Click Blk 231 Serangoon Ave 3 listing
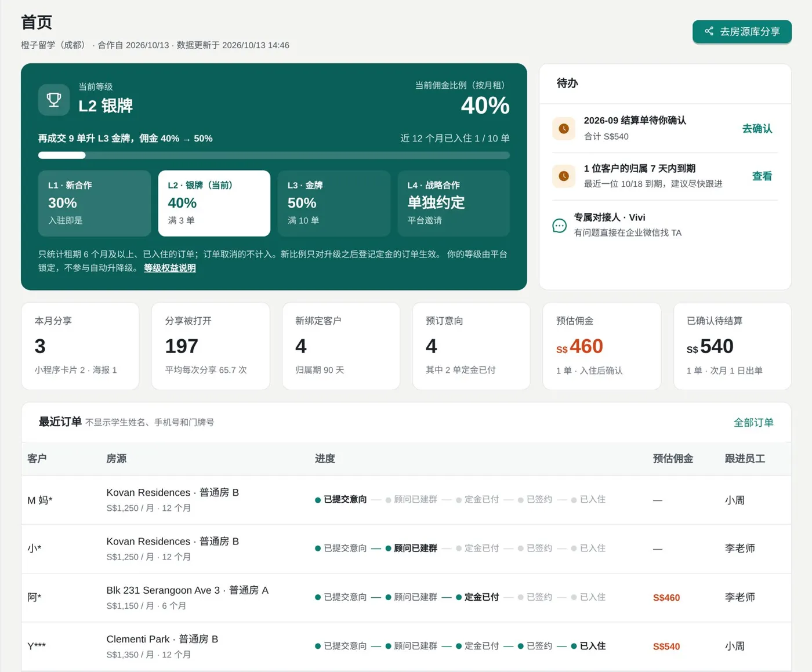This screenshot has width=812, height=672. (x=187, y=590)
